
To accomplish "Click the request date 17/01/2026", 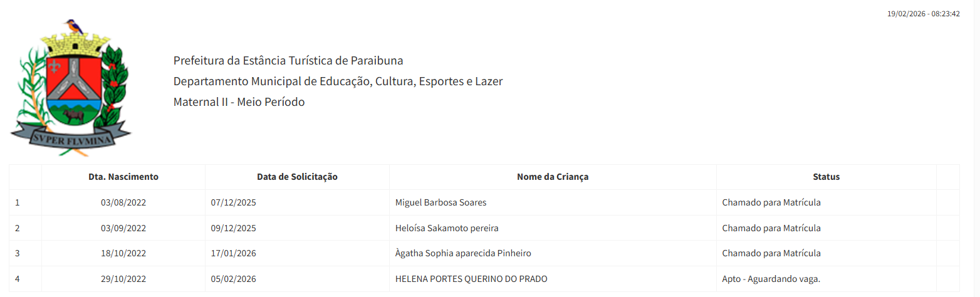I will coord(234,253).
